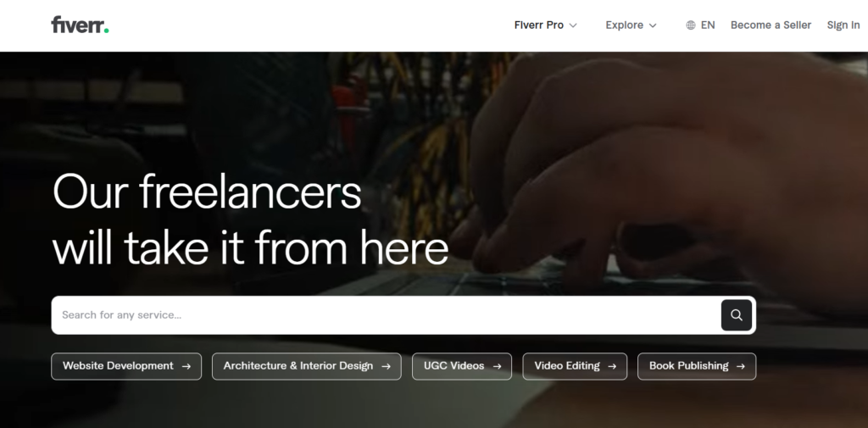The width and height of the screenshot is (868, 428).
Task: Click arrow on Architecture & Interior Design
Action: (387, 366)
